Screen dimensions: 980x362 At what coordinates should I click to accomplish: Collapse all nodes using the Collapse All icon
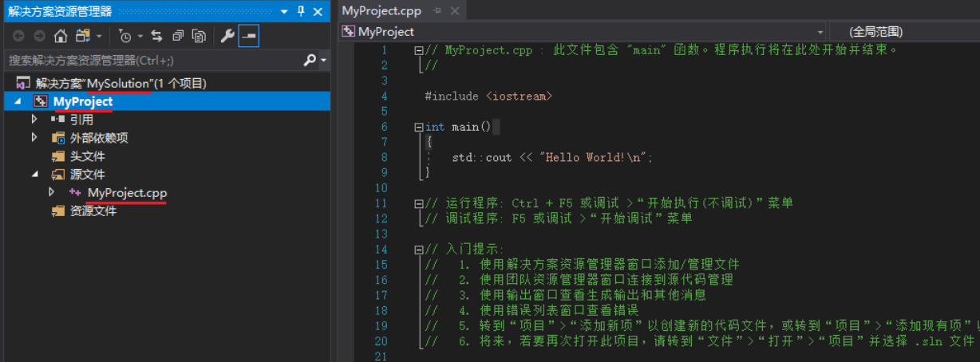(x=178, y=36)
